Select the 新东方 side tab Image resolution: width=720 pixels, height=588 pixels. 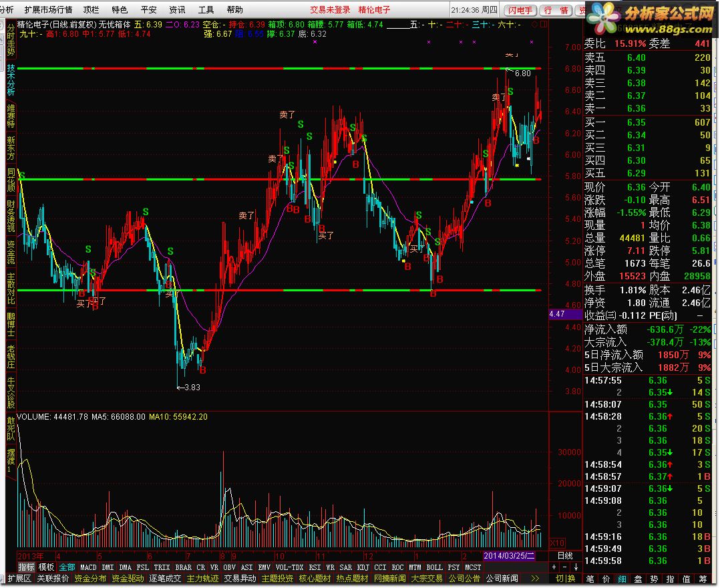pyautogui.click(x=11, y=148)
